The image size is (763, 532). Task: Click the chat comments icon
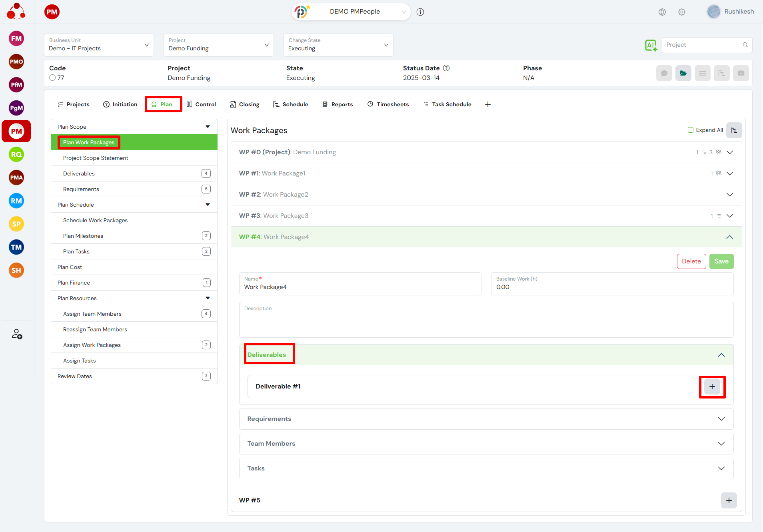(x=664, y=73)
